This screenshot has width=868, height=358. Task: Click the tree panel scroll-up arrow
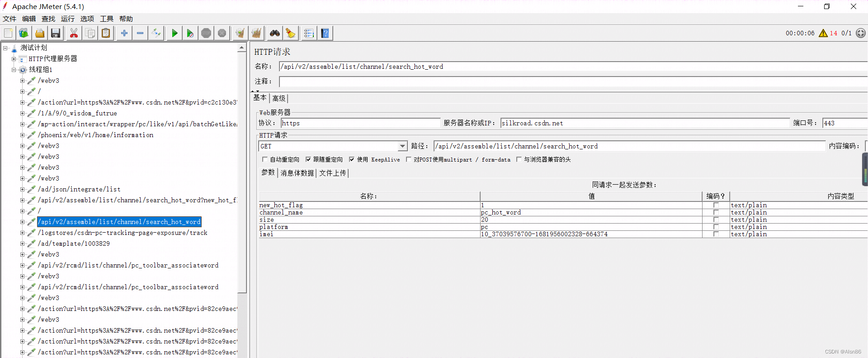click(242, 48)
